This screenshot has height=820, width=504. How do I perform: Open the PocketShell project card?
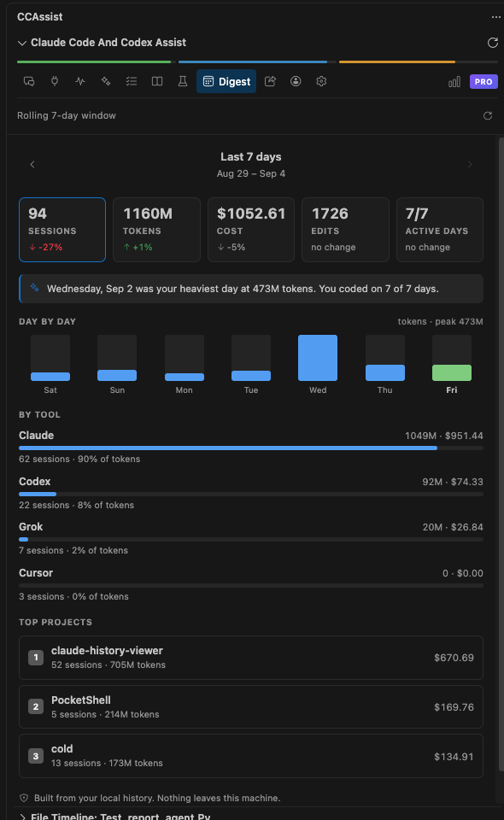[251, 706]
